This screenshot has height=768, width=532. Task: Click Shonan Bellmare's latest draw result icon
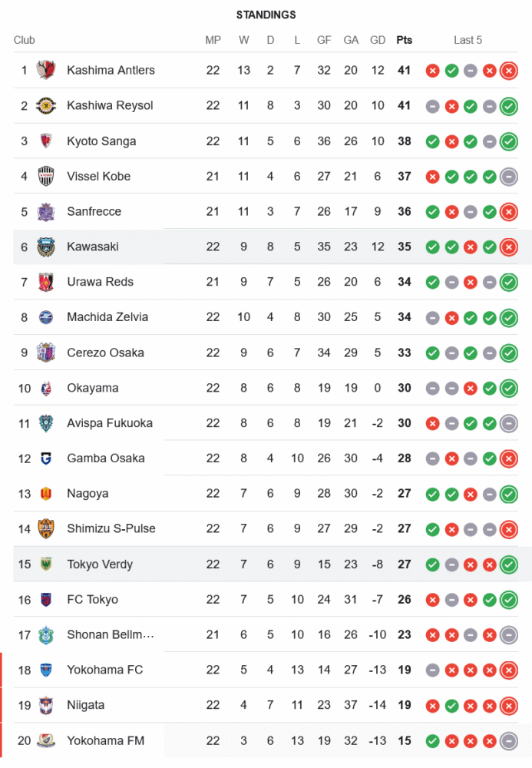(x=508, y=635)
